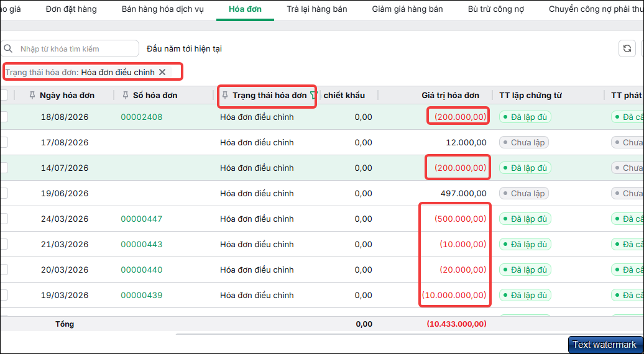Click pin icon beside Ngày hóa đơn header

32,96
